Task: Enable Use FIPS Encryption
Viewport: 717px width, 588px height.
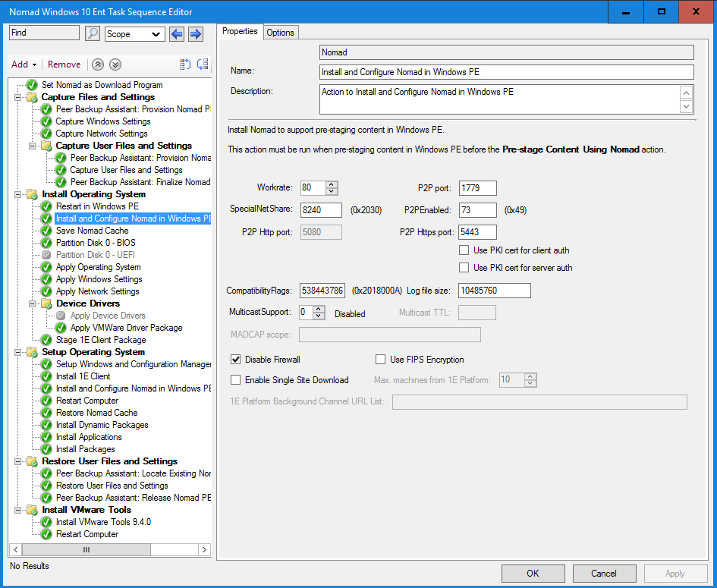Action: click(381, 360)
